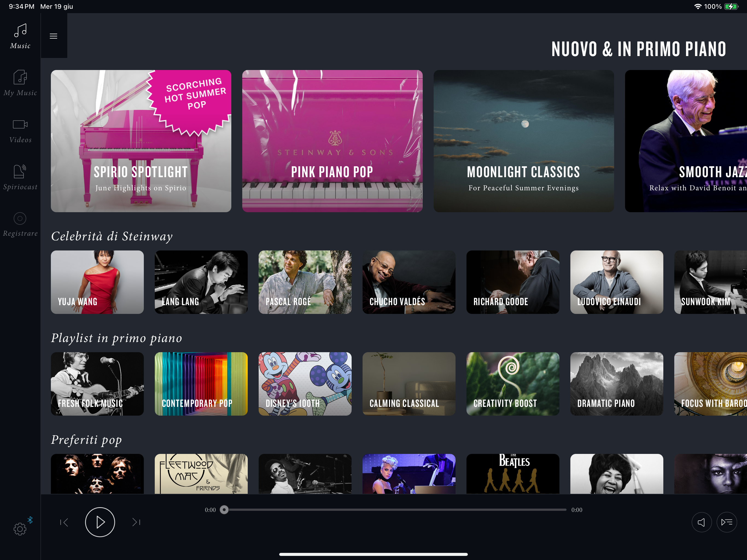Open the laughing woman portrait tile
This screenshot has width=747, height=560.
(x=617, y=474)
